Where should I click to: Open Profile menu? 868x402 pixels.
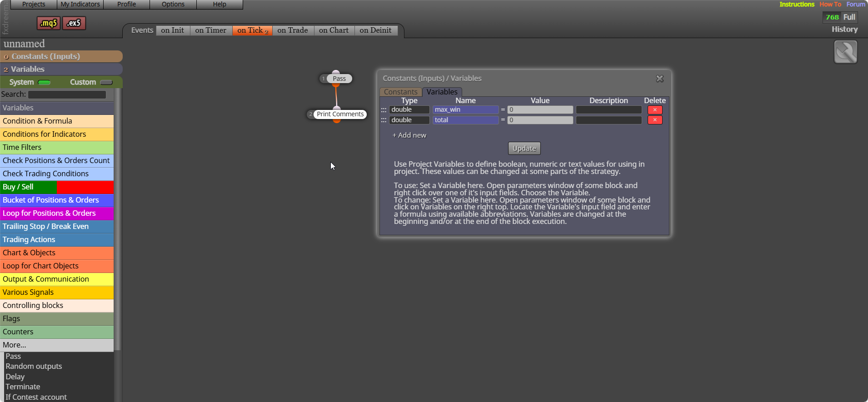(x=126, y=4)
